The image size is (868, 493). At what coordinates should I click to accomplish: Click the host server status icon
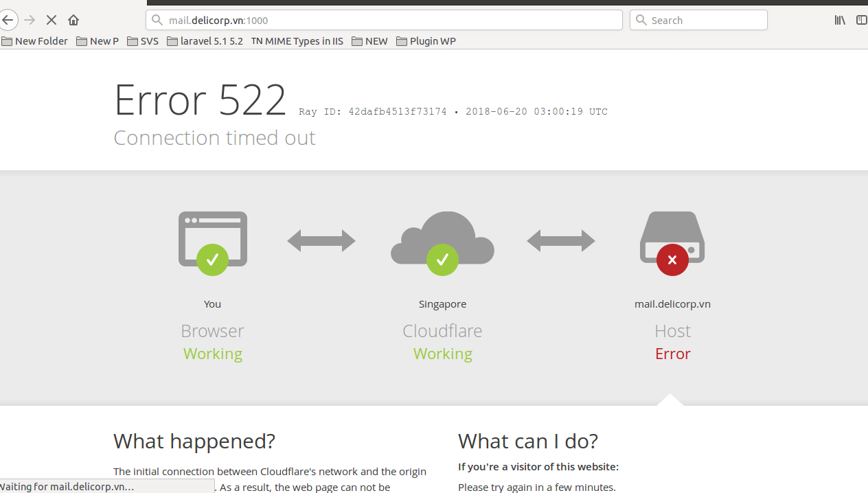tap(672, 242)
